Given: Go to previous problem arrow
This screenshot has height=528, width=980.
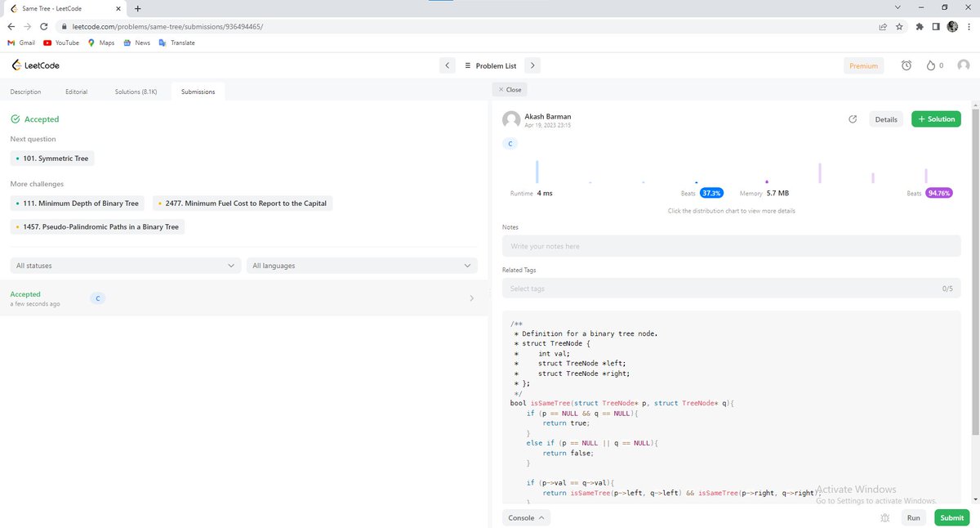Looking at the screenshot, I should coord(447,65).
